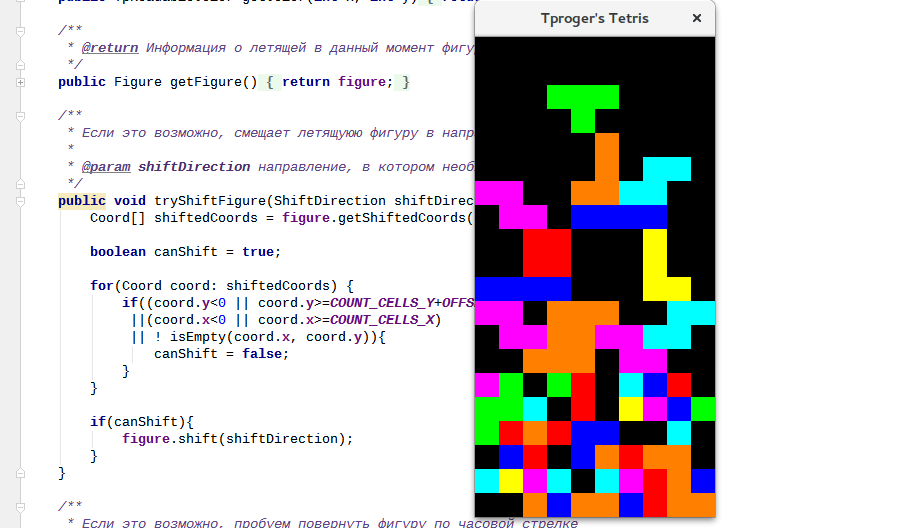Select the @param Javadoc tag
The image size is (897, 528).
tap(106, 167)
